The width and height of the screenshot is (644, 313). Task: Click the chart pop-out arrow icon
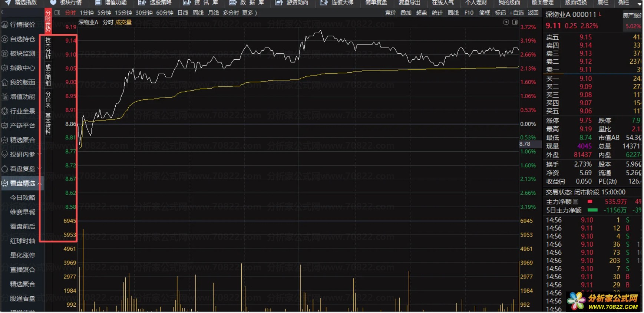506,22
